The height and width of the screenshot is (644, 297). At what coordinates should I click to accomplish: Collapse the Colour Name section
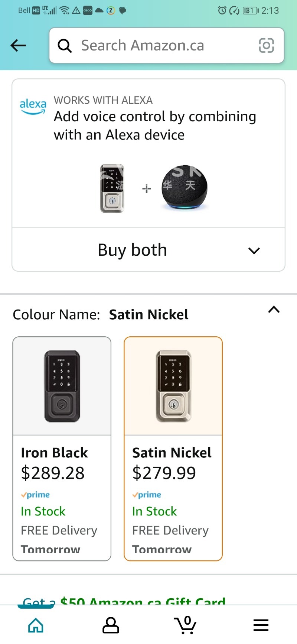274,310
